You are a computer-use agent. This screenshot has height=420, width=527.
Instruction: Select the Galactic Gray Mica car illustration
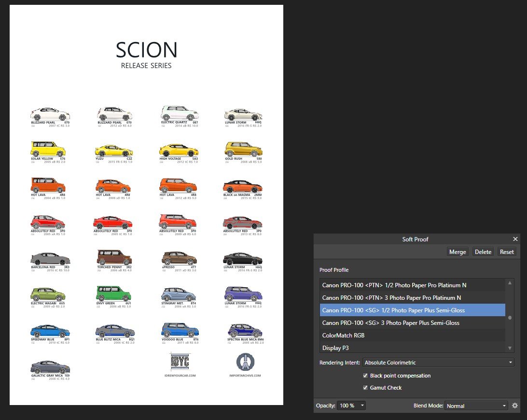pos(50,367)
